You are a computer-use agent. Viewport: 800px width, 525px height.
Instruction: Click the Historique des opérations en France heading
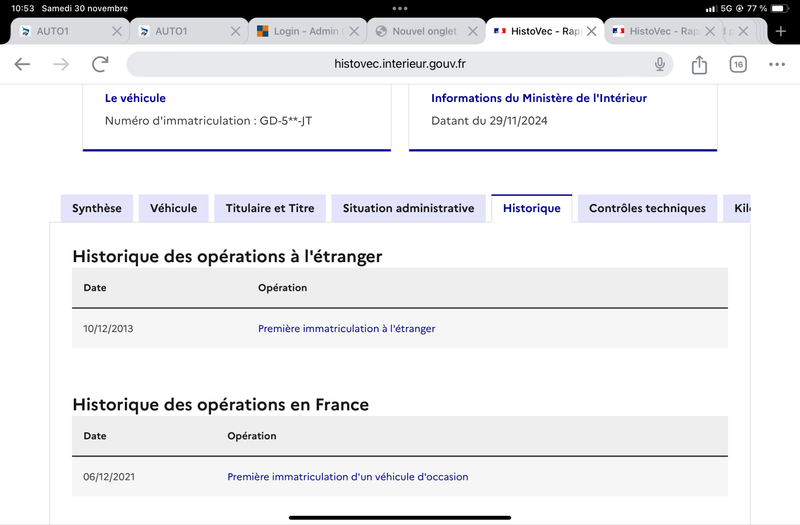tap(220, 405)
